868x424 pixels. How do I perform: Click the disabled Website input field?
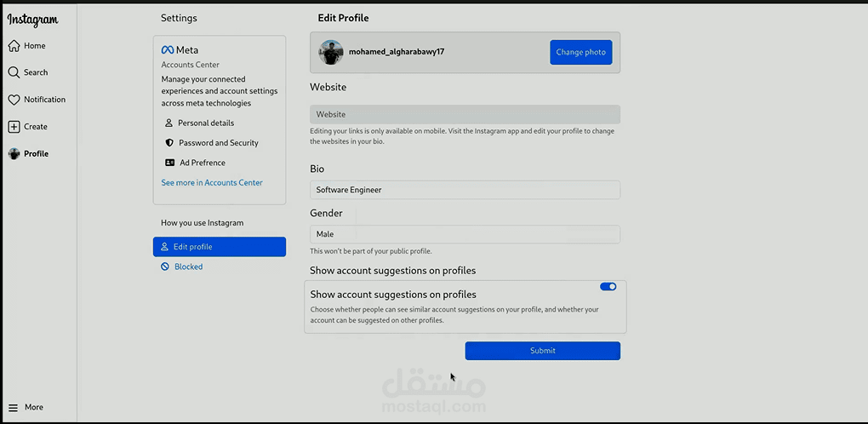pos(465,115)
